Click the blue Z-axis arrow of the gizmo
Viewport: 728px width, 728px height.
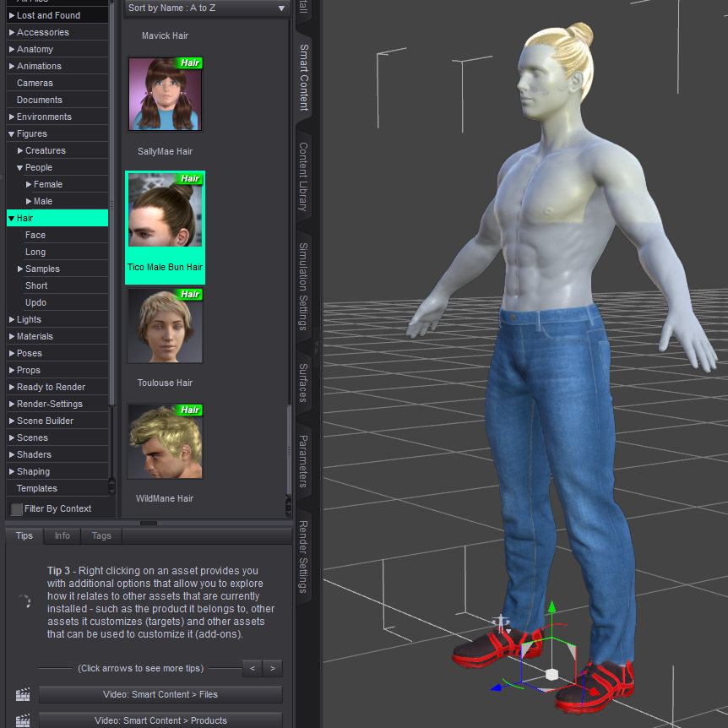click(497, 687)
